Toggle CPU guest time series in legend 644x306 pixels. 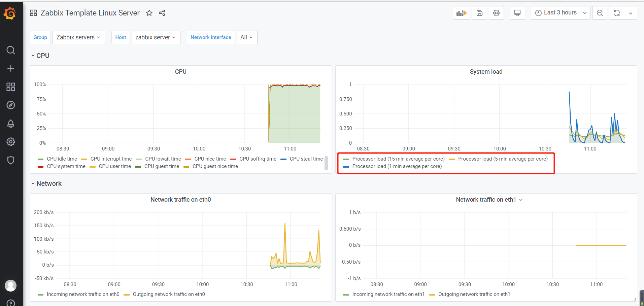click(162, 166)
